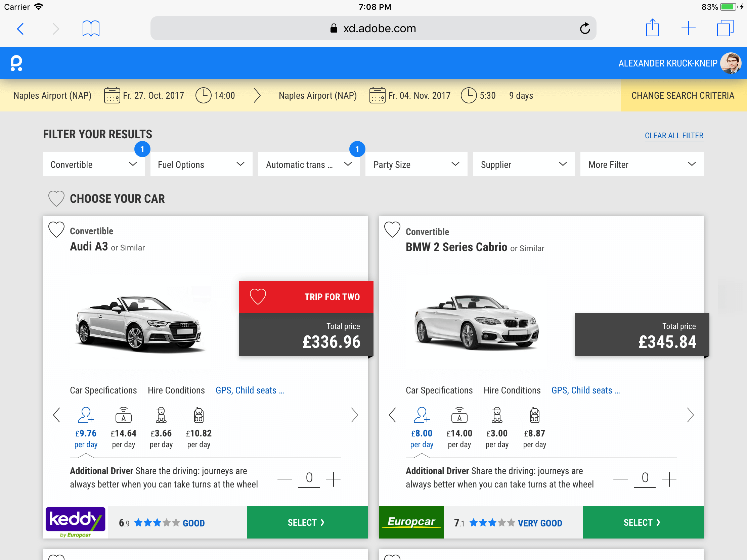Tap the Safari address bar
This screenshot has height=560, width=747.
[373, 28]
